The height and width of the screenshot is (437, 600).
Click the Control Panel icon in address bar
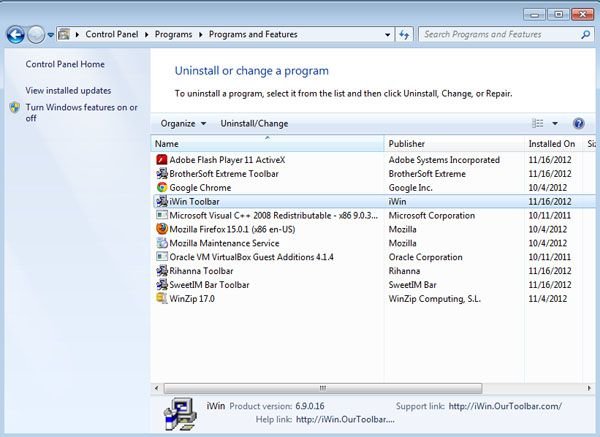coord(64,34)
